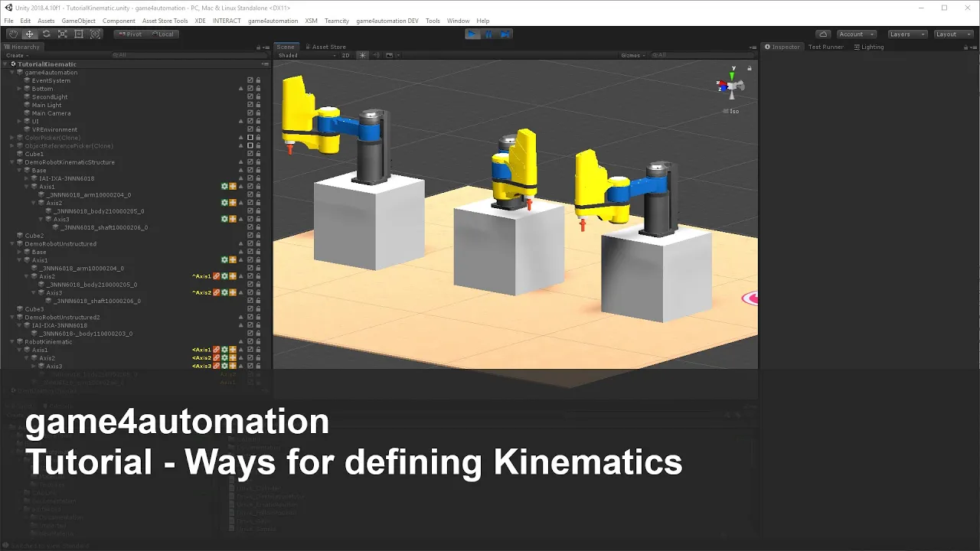Select the combined Transform tool
This screenshot has height=551, width=980.
pyautogui.click(x=96, y=34)
